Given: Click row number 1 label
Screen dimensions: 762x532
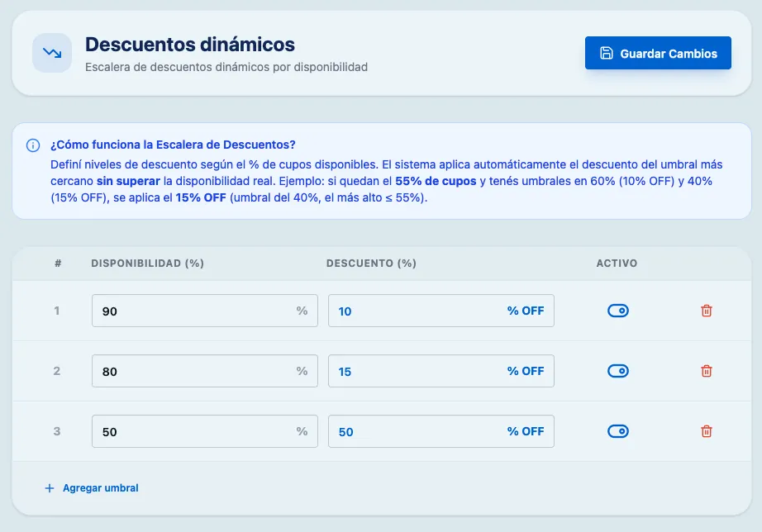Looking at the screenshot, I should point(57,311).
